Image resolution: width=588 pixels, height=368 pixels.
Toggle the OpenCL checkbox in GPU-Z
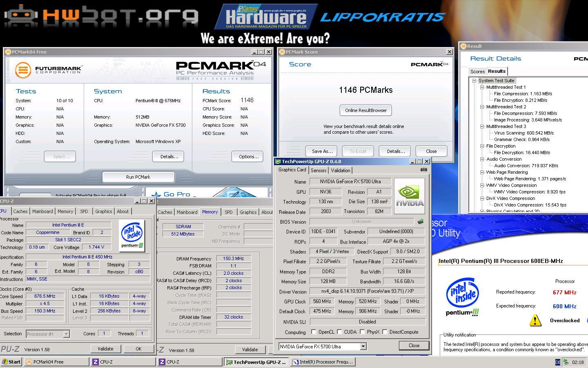pyautogui.click(x=314, y=332)
